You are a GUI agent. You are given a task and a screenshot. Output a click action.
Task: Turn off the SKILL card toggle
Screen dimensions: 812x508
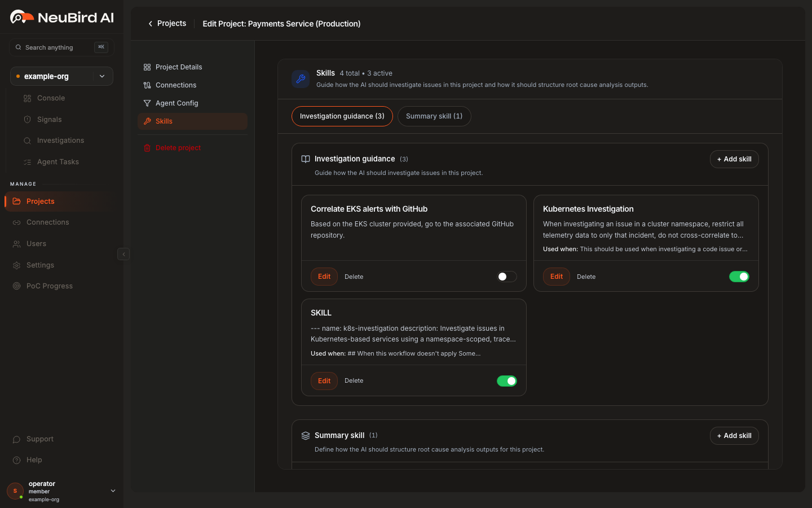point(507,381)
